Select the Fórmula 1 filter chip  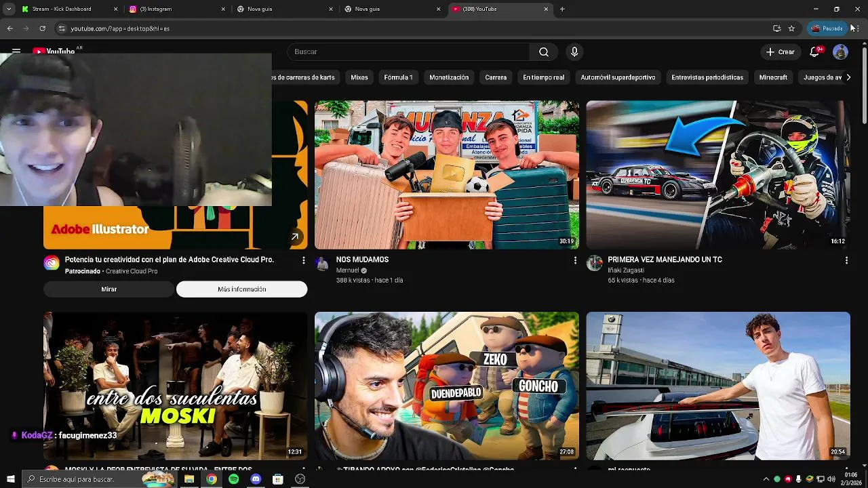tap(398, 77)
